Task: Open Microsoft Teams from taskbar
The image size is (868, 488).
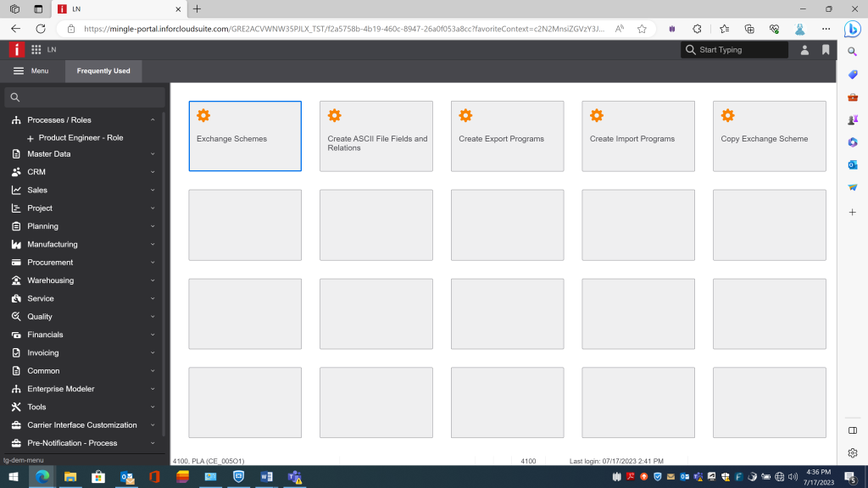Action: (294, 477)
